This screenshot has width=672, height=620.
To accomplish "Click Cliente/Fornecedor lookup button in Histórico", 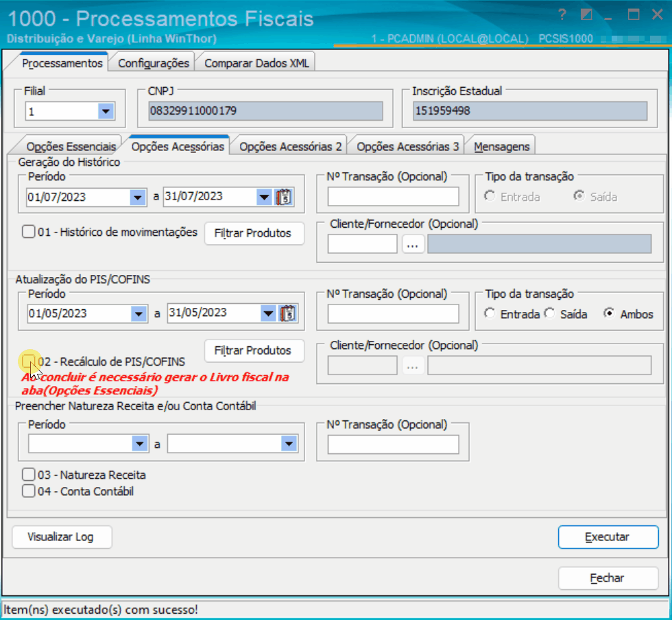I will click(413, 244).
